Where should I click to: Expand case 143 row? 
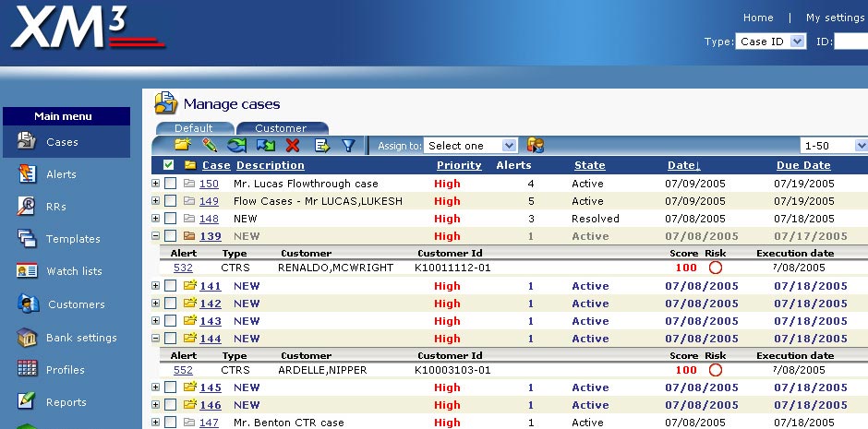[155, 320]
